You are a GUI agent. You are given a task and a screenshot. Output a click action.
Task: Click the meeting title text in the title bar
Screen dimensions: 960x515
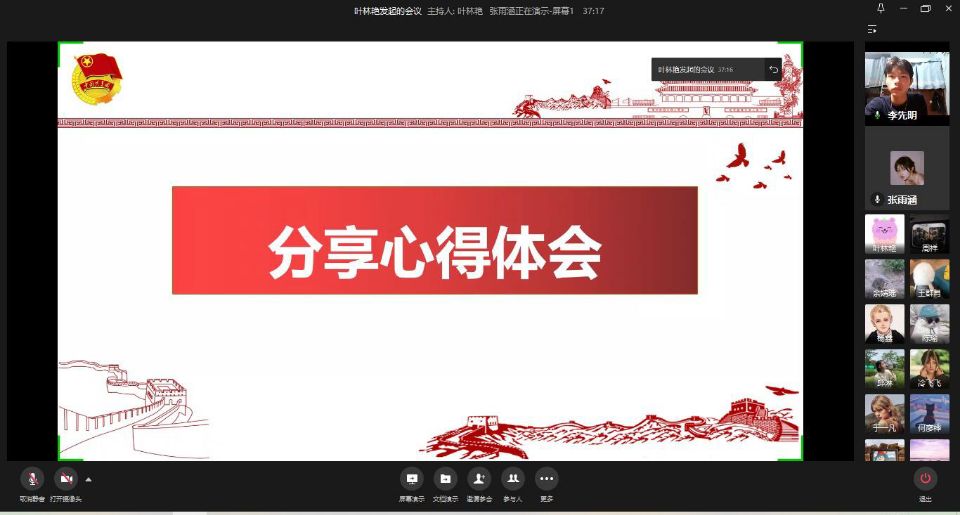pyautogui.click(x=388, y=11)
